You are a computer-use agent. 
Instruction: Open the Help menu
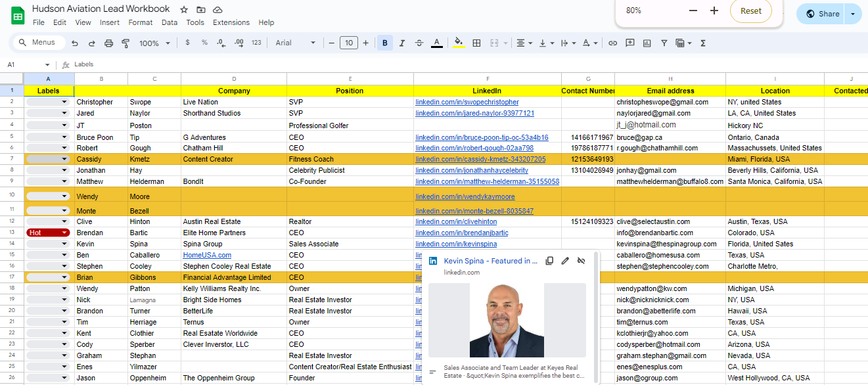pos(266,22)
